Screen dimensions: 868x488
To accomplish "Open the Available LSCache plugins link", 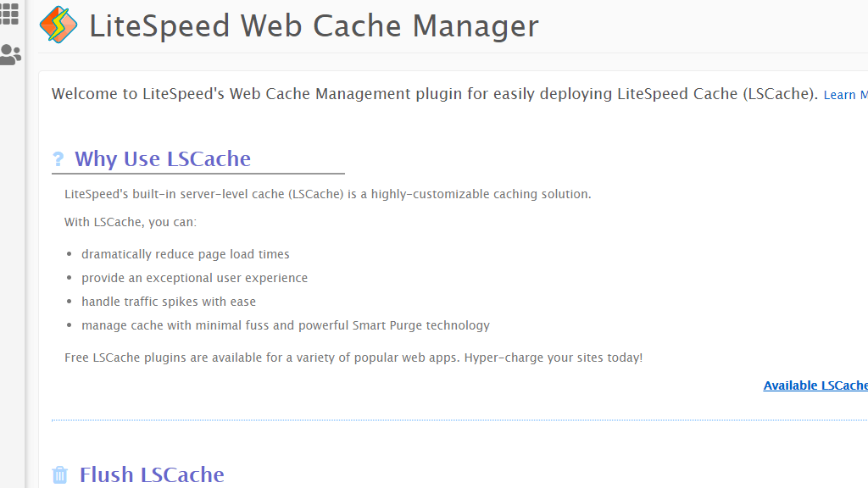I will click(815, 385).
